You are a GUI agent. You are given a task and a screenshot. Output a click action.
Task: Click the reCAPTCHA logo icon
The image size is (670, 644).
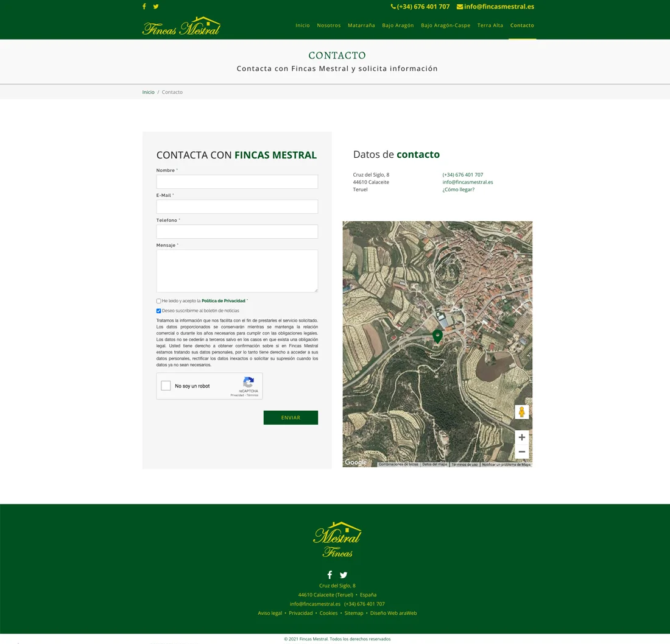(x=249, y=381)
